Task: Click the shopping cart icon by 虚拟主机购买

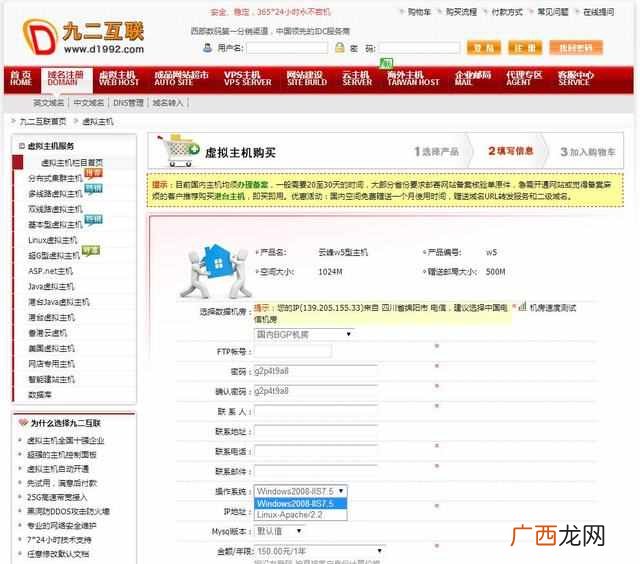Action: (x=178, y=151)
